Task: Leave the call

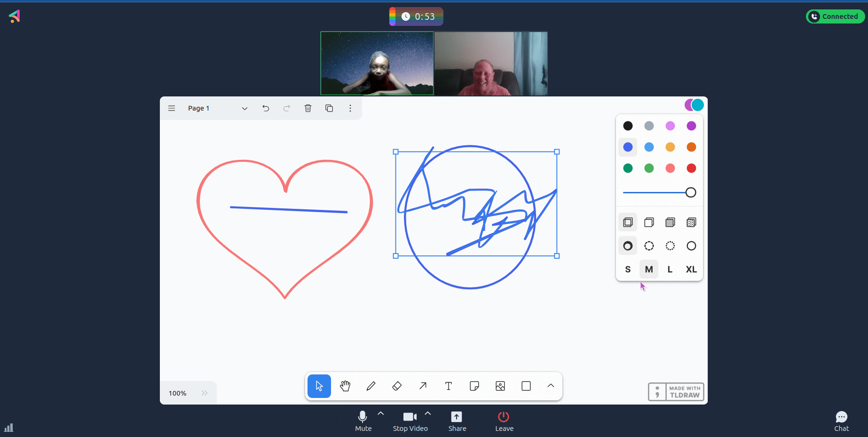Action: click(504, 421)
